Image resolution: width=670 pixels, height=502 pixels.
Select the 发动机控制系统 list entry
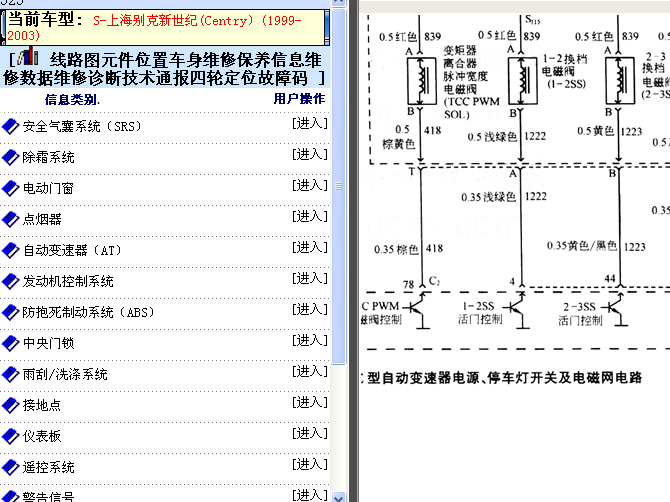tap(68, 281)
